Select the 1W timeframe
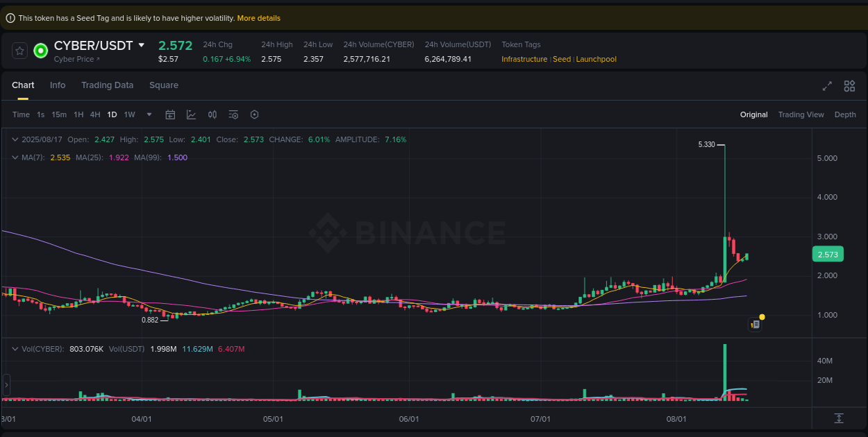868x437 pixels. pyautogui.click(x=129, y=114)
